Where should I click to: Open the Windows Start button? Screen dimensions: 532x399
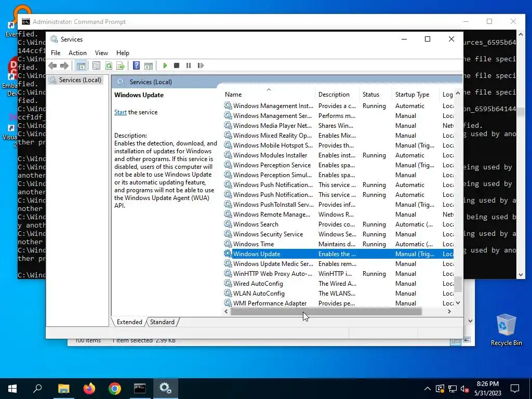(12, 389)
